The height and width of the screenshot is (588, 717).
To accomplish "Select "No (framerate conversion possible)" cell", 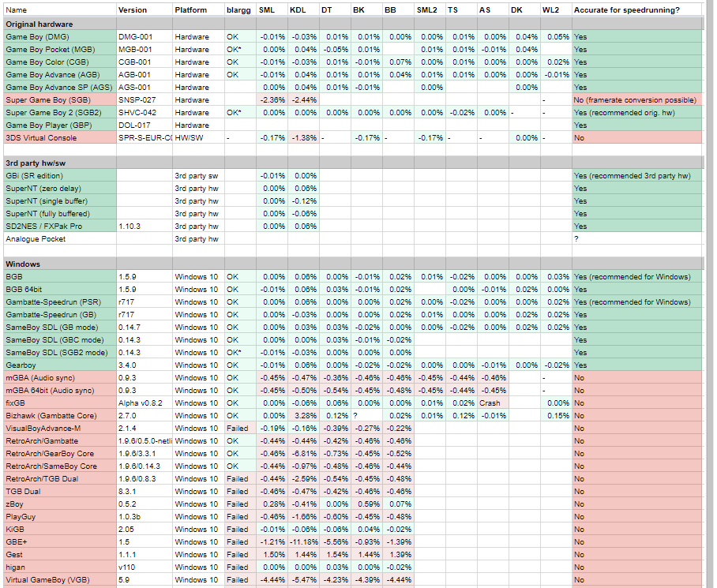I will [x=637, y=99].
